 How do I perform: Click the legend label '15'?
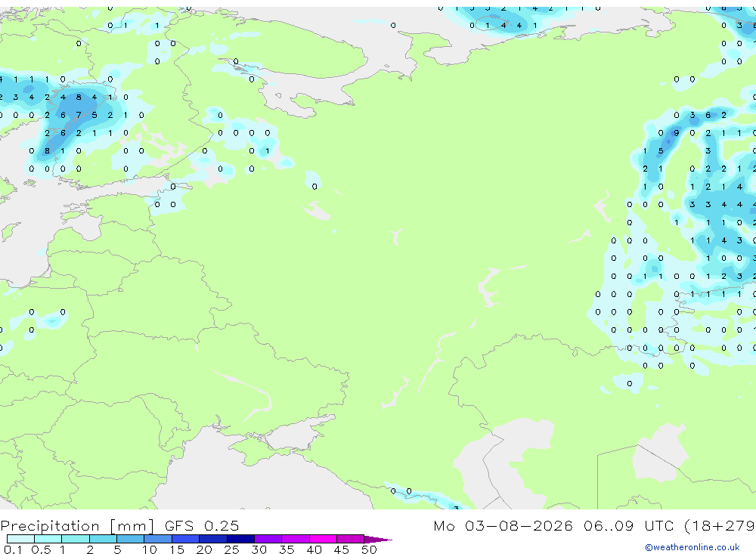pyautogui.click(x=176, y=549)
